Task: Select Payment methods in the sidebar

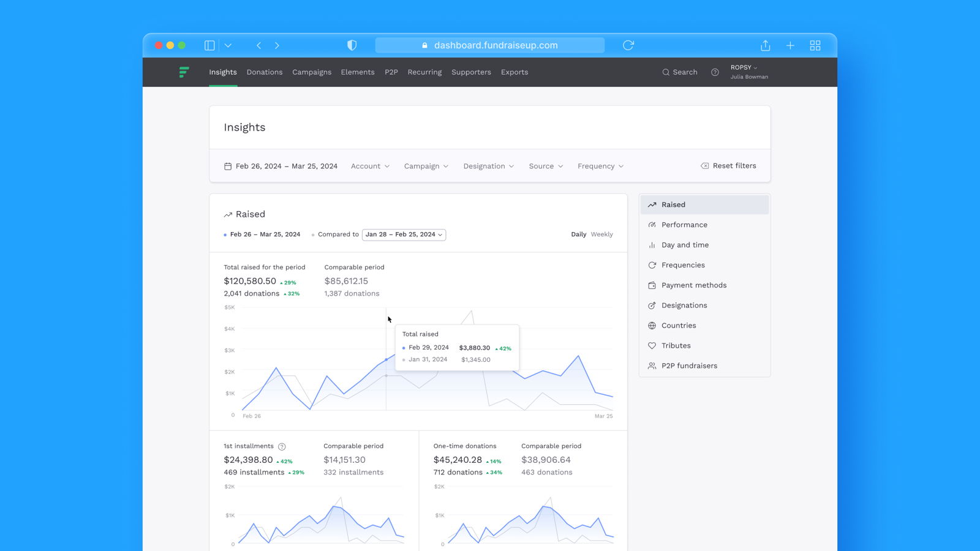Action: [x=693, y=285]
